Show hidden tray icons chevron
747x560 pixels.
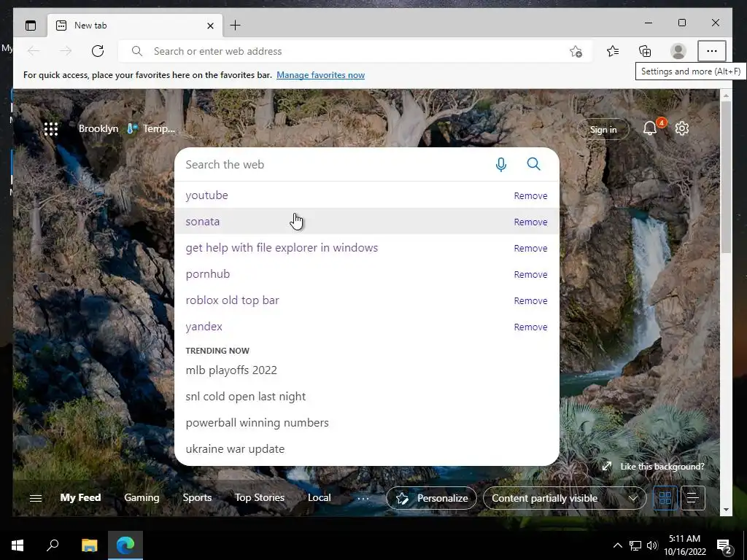click(x=617, y=545)
